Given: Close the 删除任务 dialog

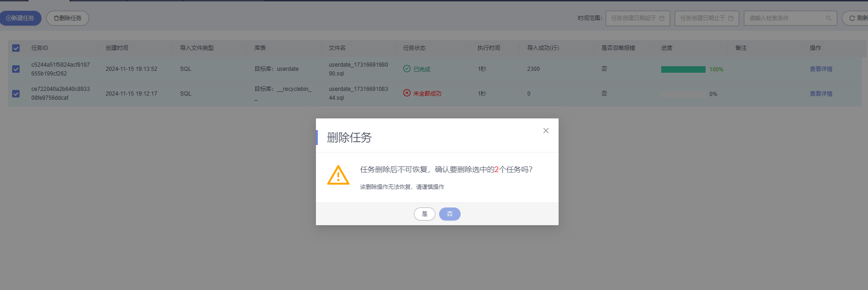Looking at the screenshot, I should pyautogui.click(x=546, y=131).
